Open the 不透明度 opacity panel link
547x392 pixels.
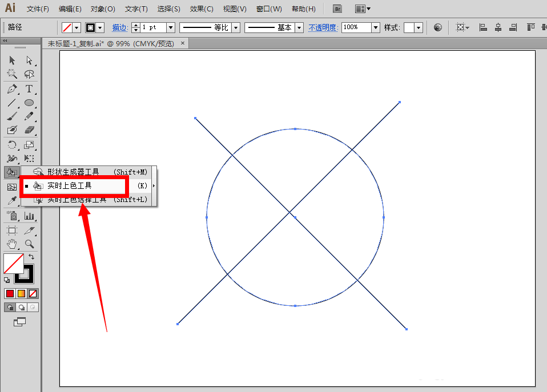click(323, 27)
